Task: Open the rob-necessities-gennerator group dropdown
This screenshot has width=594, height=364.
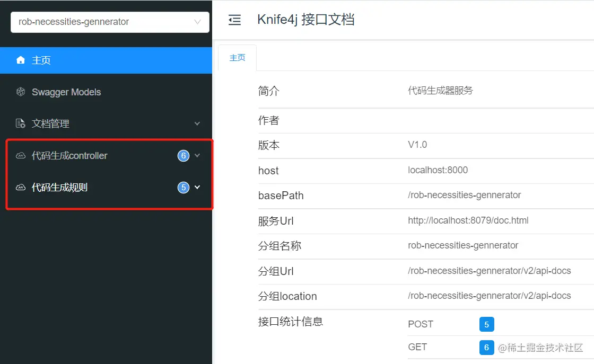Action: [110, 22]
